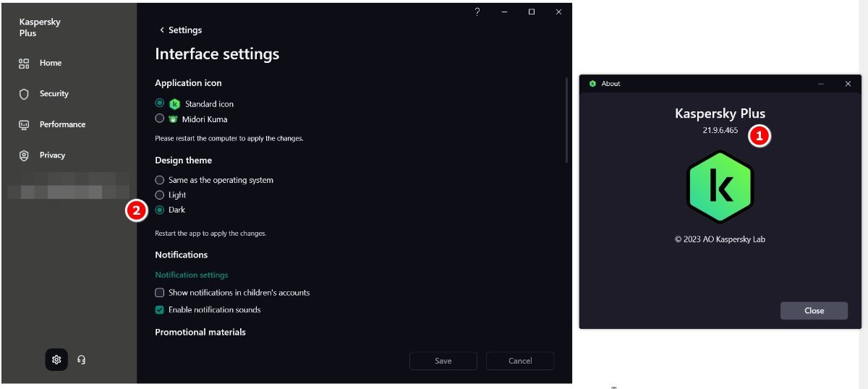Click the Save button
868x389 pixels.
tap(443, 361)
